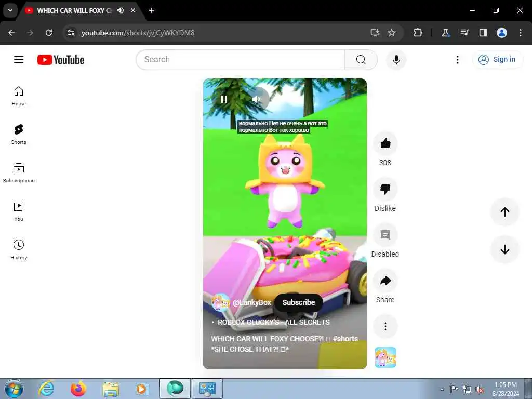This screenshot has height=399, width=532.
Task: Pause the playing short
Action: pyautogui.click(x=224, y=99)
